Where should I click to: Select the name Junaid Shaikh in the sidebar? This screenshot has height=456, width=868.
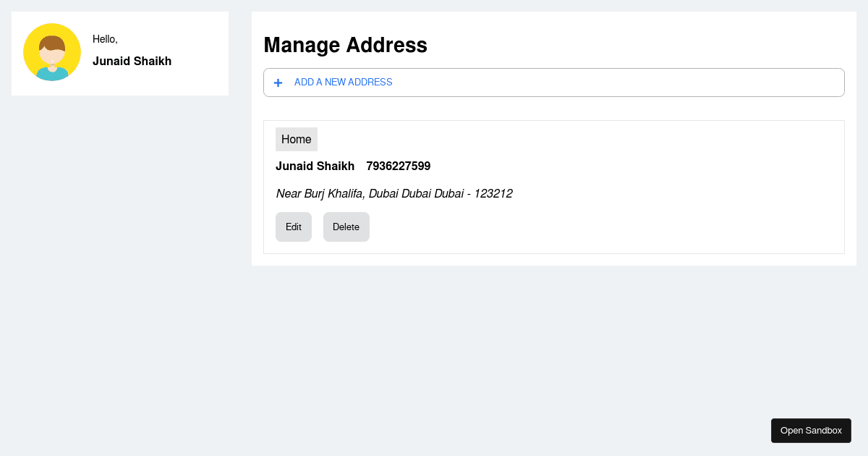[132, 61]
